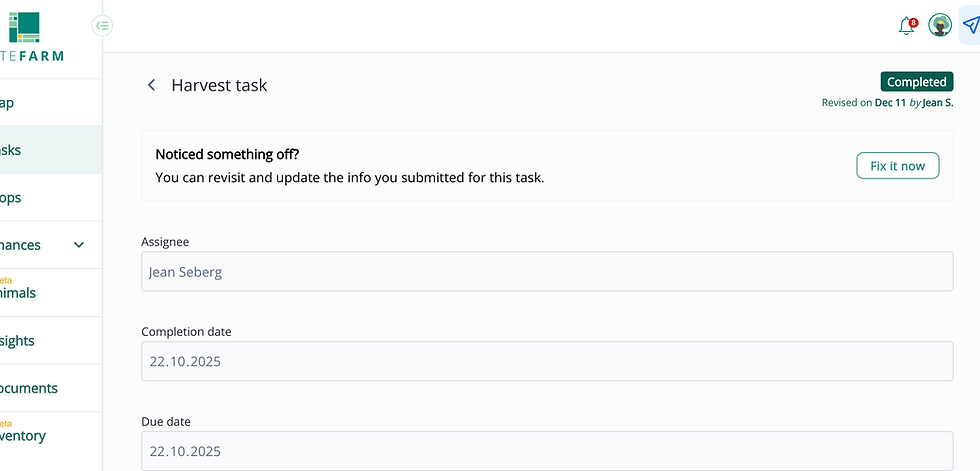Open the Crops section

(12, 198)
